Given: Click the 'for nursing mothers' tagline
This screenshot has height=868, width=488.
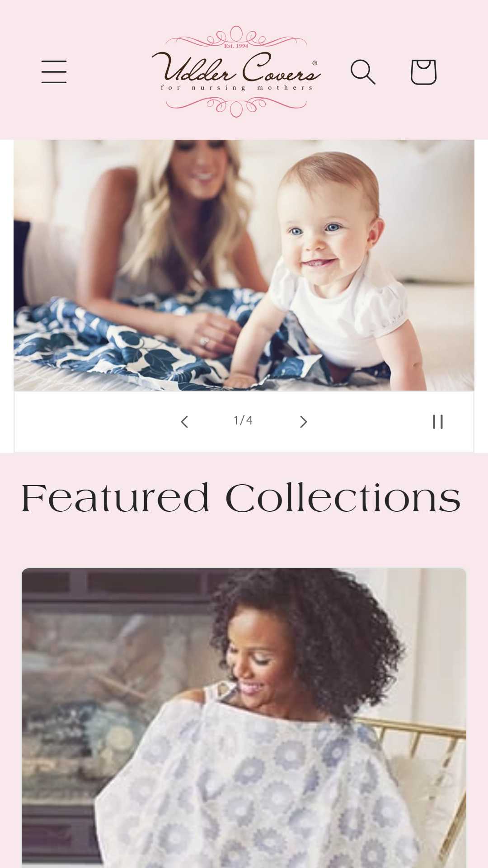Looking at the screenshot, I should click(236, 88).
